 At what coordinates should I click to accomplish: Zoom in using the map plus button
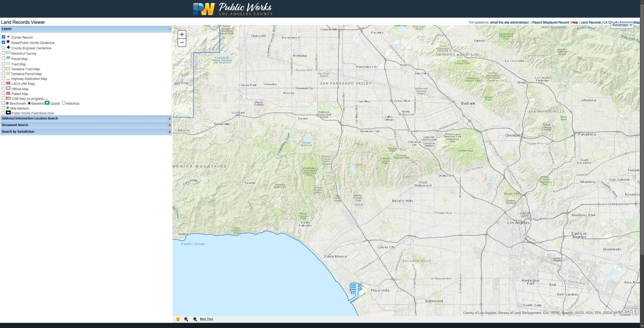pyautogui.click(x=182, y=35)
